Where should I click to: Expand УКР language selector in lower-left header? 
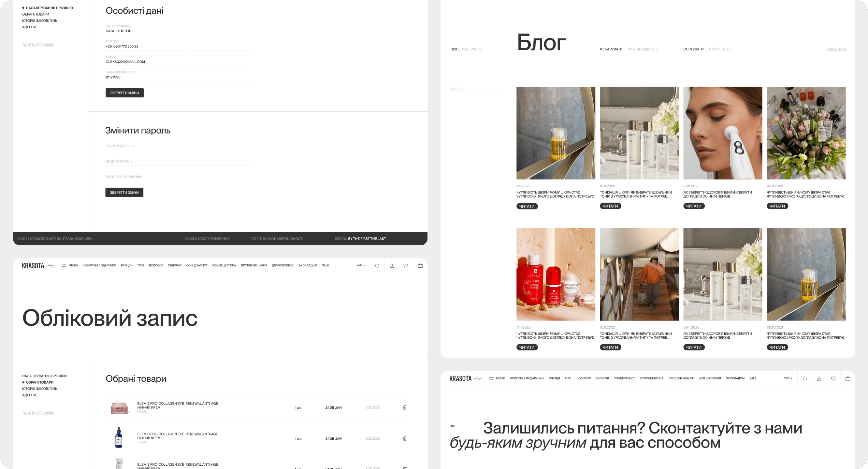click(361, 265)
